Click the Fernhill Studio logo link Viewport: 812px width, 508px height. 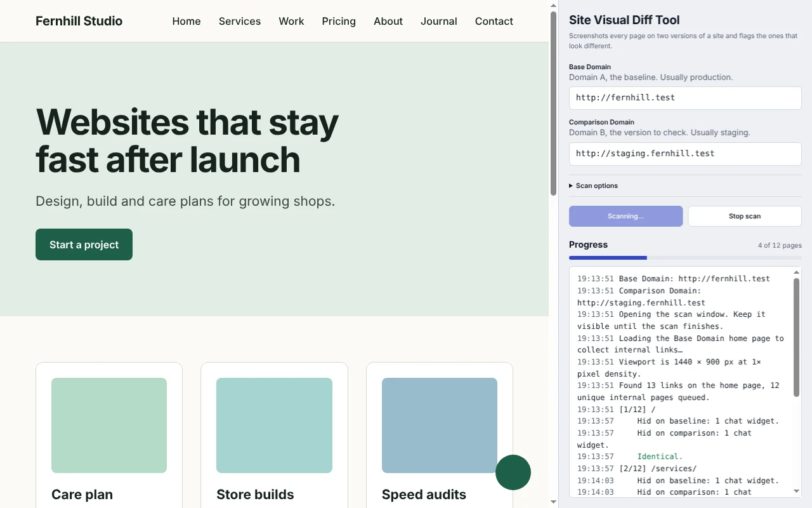pos(79,21)
